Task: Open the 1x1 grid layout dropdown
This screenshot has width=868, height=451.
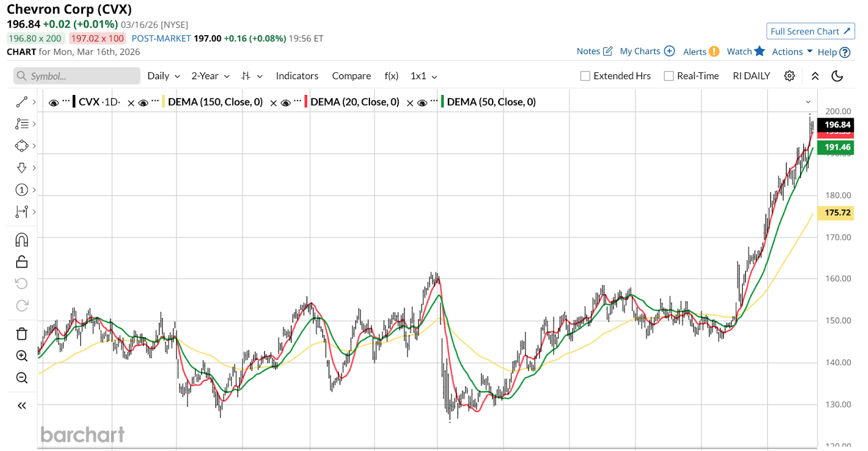Action: click(424, 76)
